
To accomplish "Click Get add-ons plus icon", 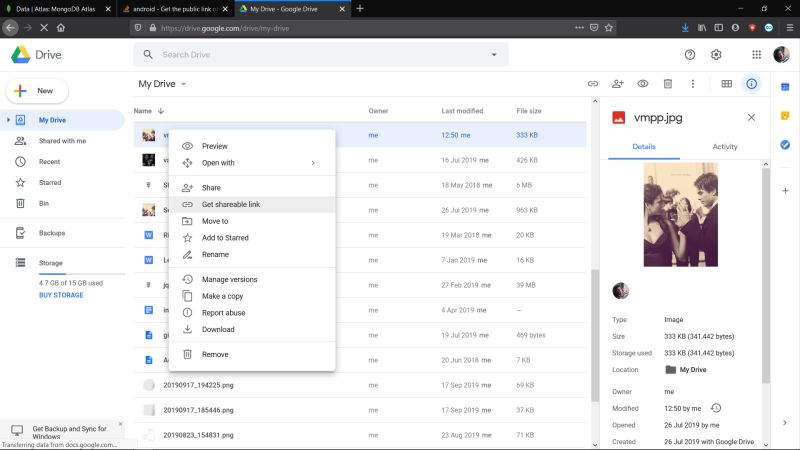I will (785, 191).
